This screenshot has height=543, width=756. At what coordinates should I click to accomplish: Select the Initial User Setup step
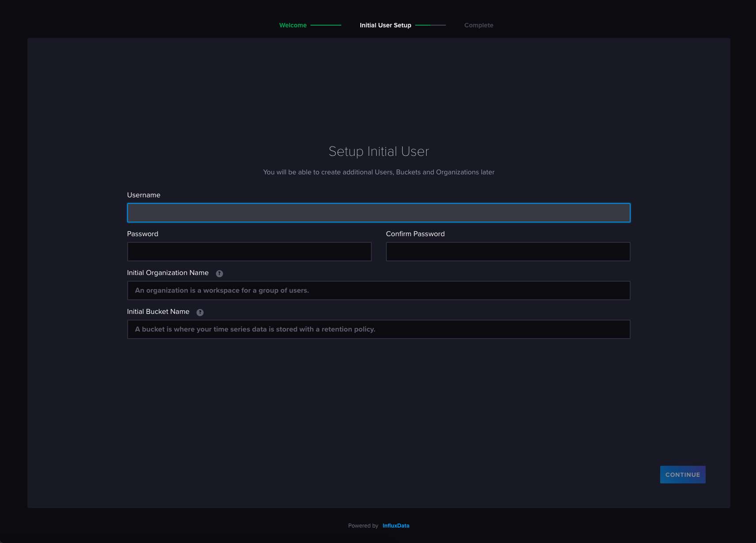coord(385,25)
